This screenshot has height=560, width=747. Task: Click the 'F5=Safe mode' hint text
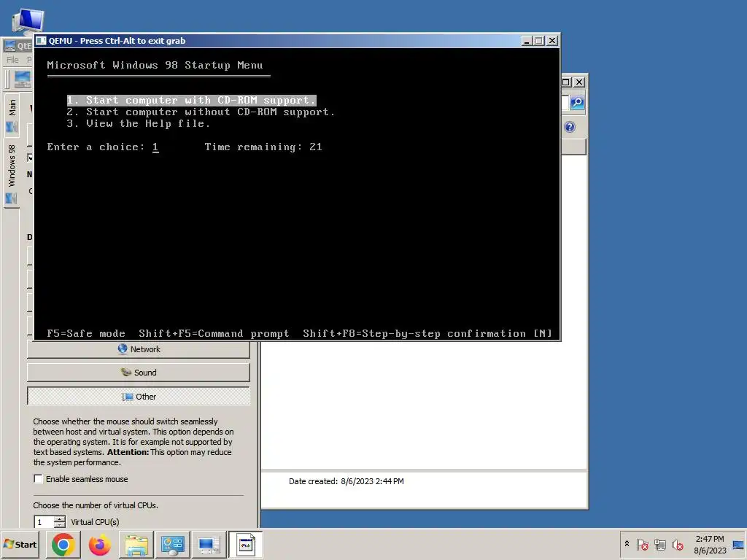pyautogui.click(x=86, y=333)
